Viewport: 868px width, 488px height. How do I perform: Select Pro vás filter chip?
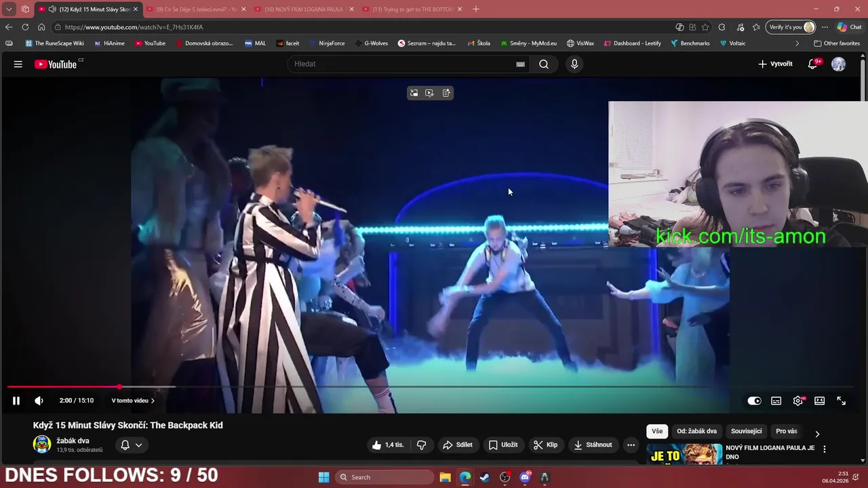point(787,431)
